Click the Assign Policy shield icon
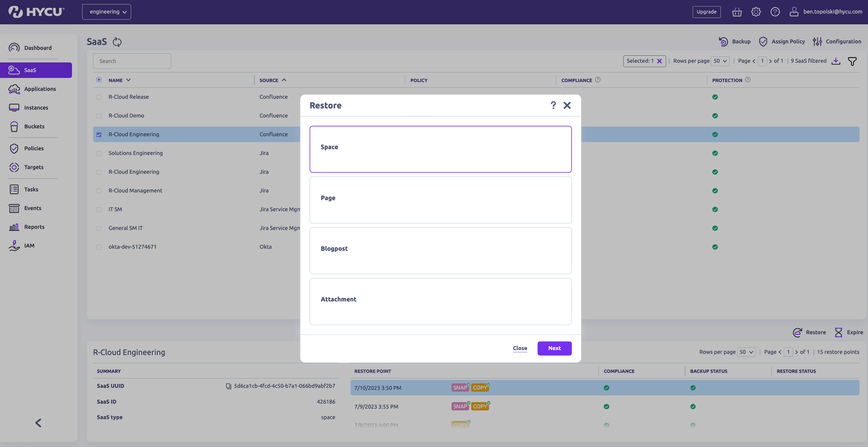 tap(763, 42)
